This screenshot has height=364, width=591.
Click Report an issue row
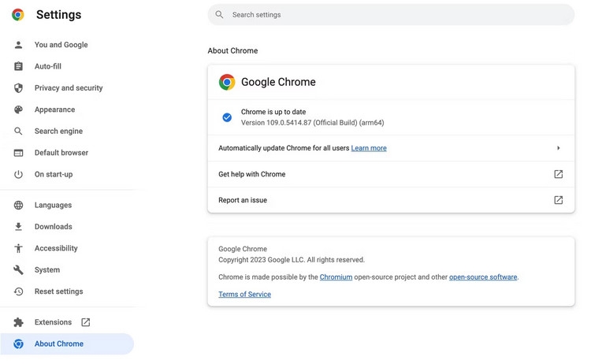(x=391, y=200)
